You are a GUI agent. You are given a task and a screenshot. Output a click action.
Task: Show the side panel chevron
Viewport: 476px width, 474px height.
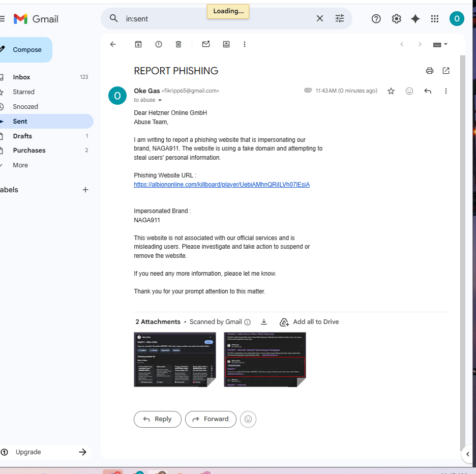(x=468, y=454)
